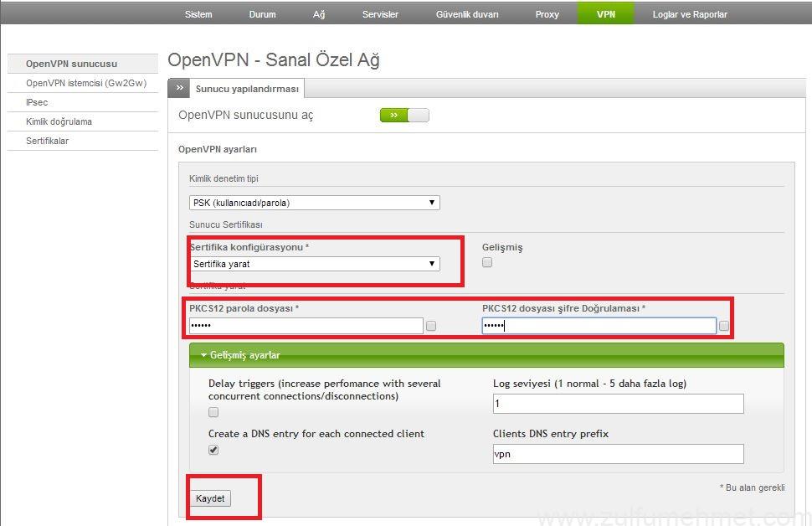Image resolution: width=812 pixels, height=526 pixels.
Task: Open the Sertifika konfigürasyonu dropdown
Action: coord(315,264)
